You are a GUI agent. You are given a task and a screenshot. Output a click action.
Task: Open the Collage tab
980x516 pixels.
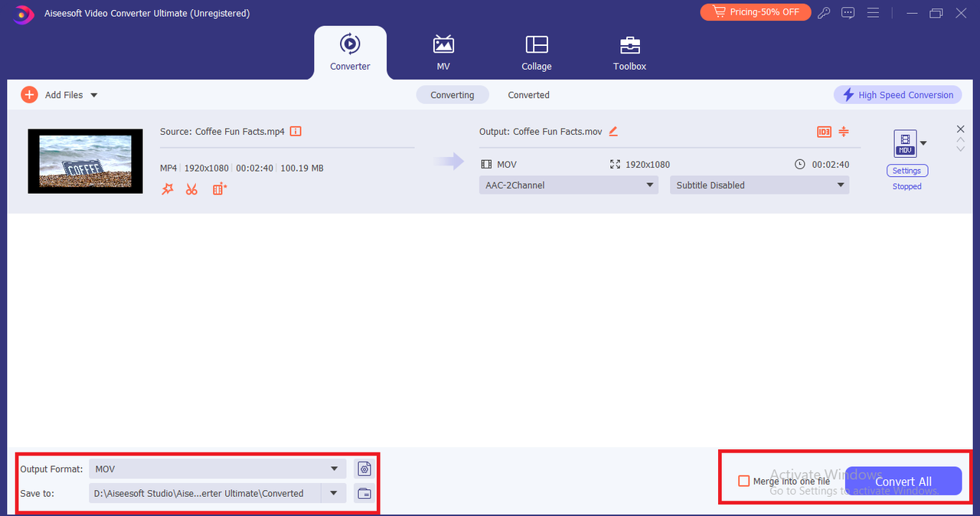click(x=536, y=52)
